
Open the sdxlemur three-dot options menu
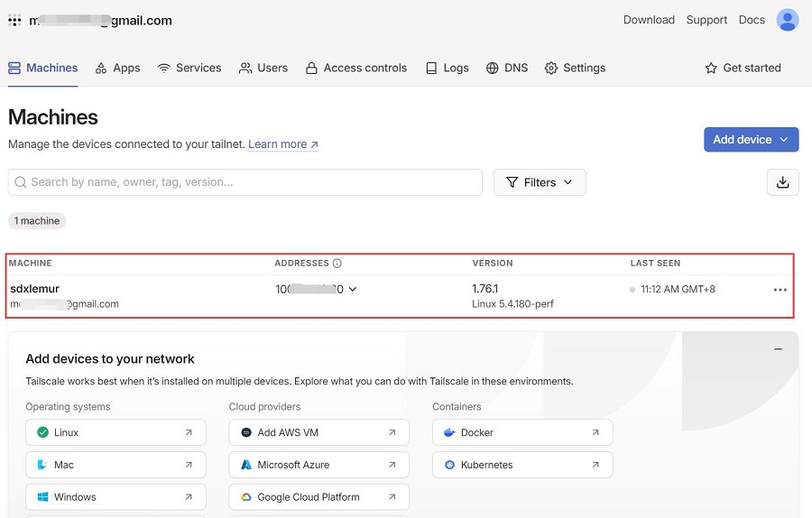(x=780, y=290)
